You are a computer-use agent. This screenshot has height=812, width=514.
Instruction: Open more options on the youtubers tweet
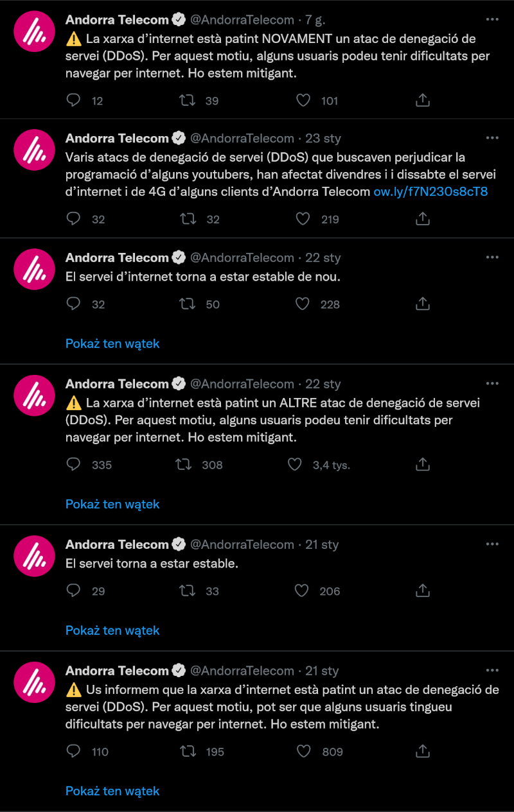point(492,138)
